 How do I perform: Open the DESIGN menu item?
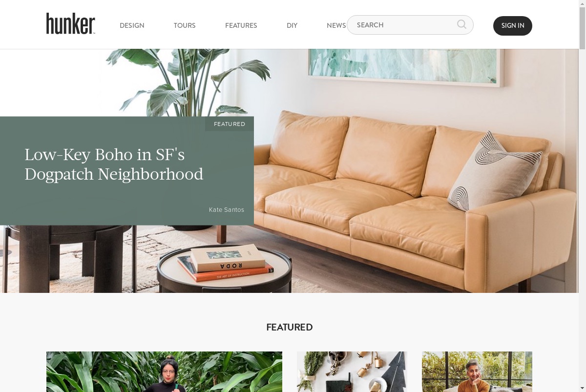pos(132,25)
